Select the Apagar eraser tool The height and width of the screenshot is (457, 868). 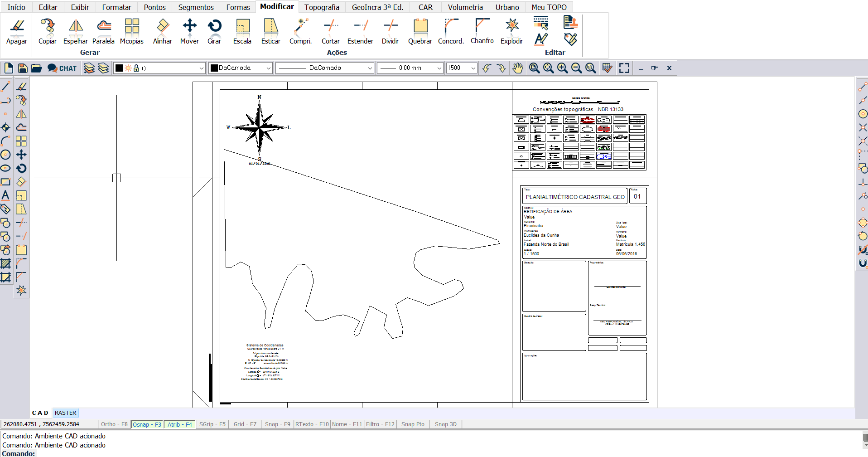click(x=17, y=32)
